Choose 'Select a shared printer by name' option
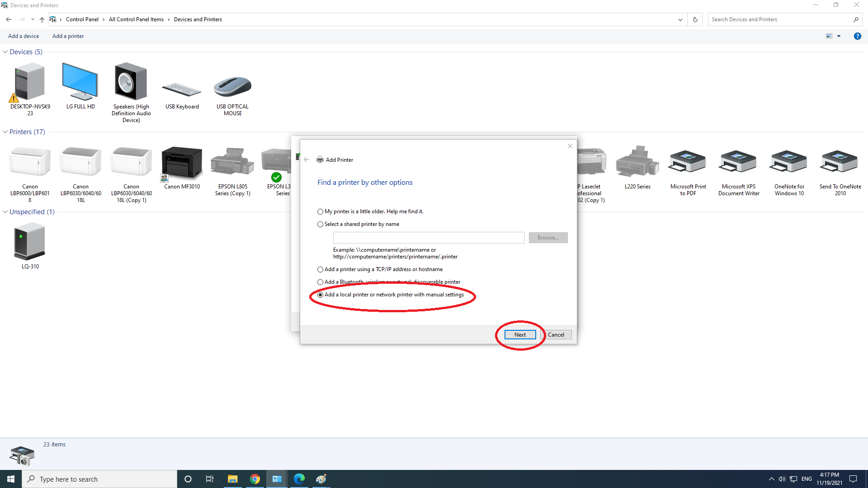Image resolution: width=868 pixels, height=488 pixels. (x=321, y=224)
